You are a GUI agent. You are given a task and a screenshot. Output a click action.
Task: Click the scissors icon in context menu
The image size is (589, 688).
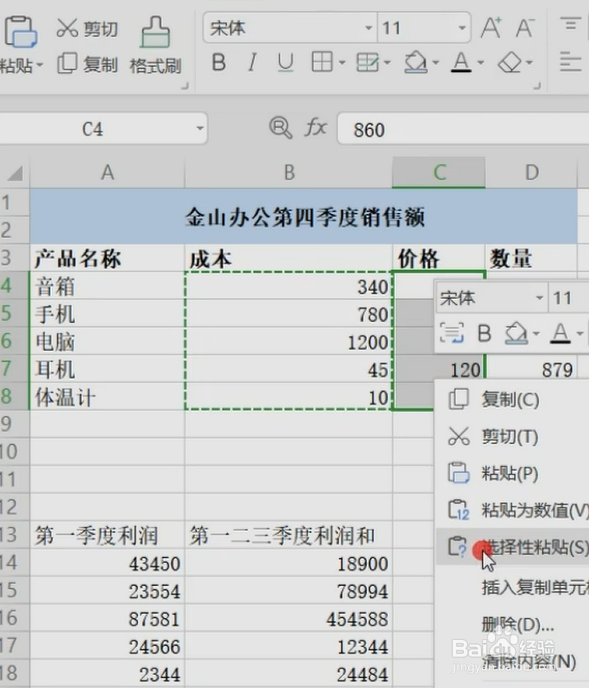(459, 436)
